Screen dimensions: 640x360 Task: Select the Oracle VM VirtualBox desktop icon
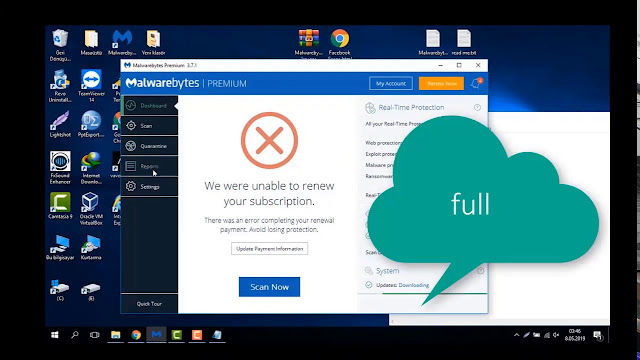click(x=91, y=208)
